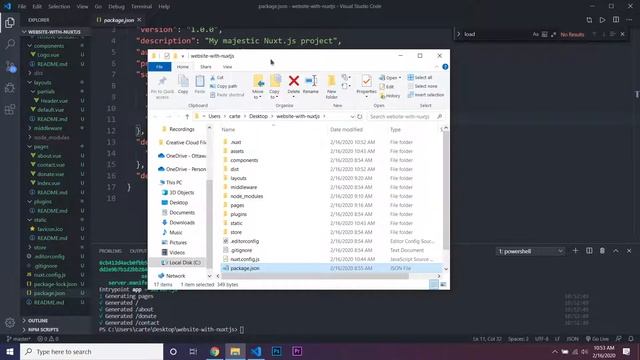The image size is (640, 360).
Task: Sort files by the Date modified column
Action: point(347,129)
